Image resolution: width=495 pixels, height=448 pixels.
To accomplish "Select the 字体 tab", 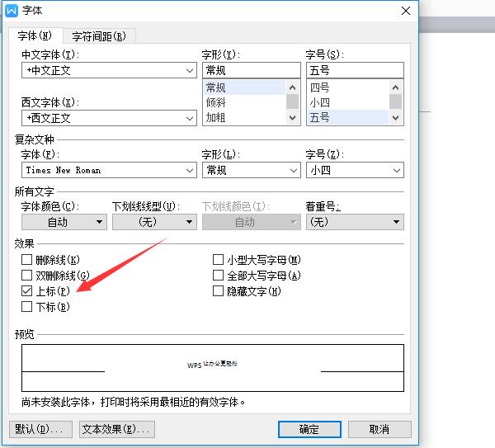I will 35,36.
